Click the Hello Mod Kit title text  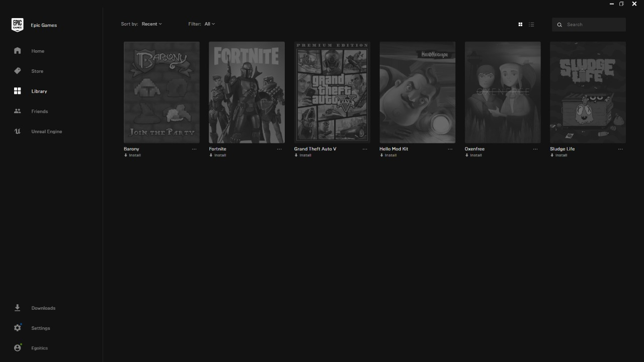tap(393, 149)
